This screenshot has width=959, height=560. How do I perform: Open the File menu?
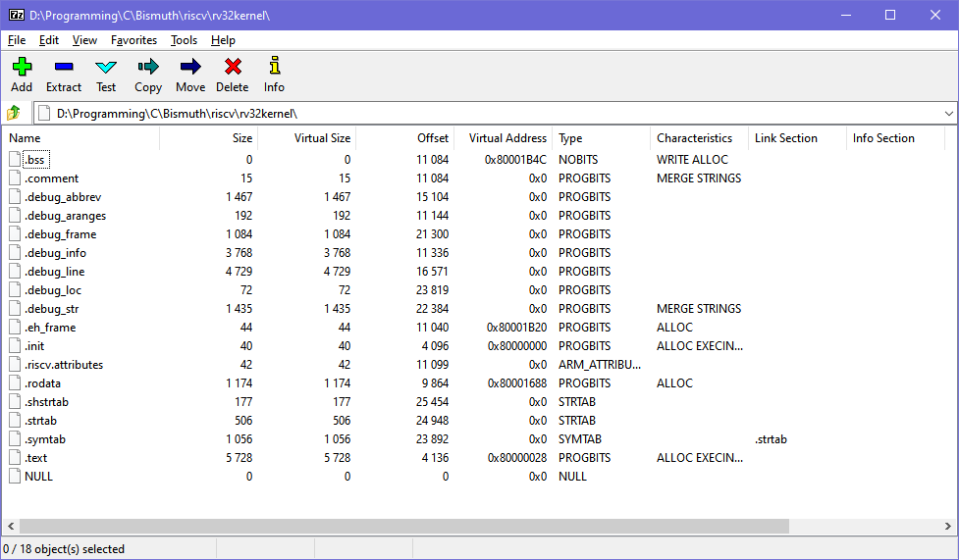[x=17, y=40]
